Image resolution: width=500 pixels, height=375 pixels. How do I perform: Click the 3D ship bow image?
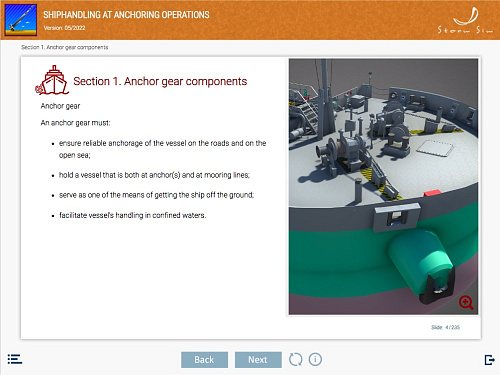[383, 187]
